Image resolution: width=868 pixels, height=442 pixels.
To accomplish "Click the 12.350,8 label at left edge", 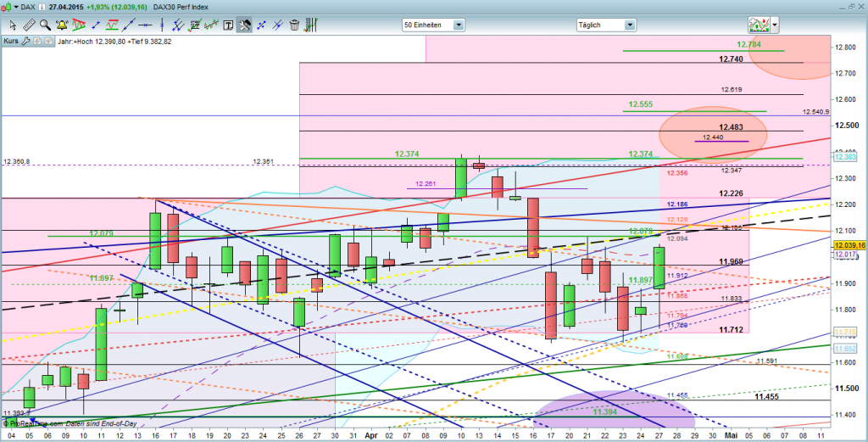I will click(x=17, y=162).
